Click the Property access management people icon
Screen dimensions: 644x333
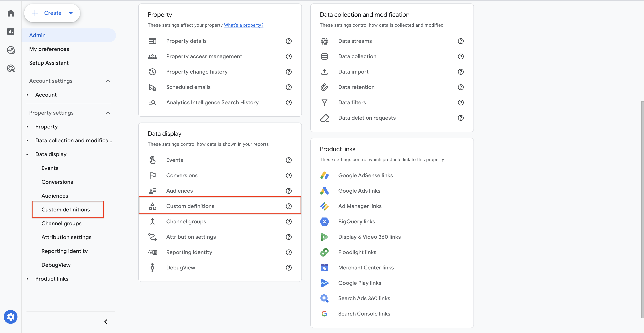click(x=152, y=56)
